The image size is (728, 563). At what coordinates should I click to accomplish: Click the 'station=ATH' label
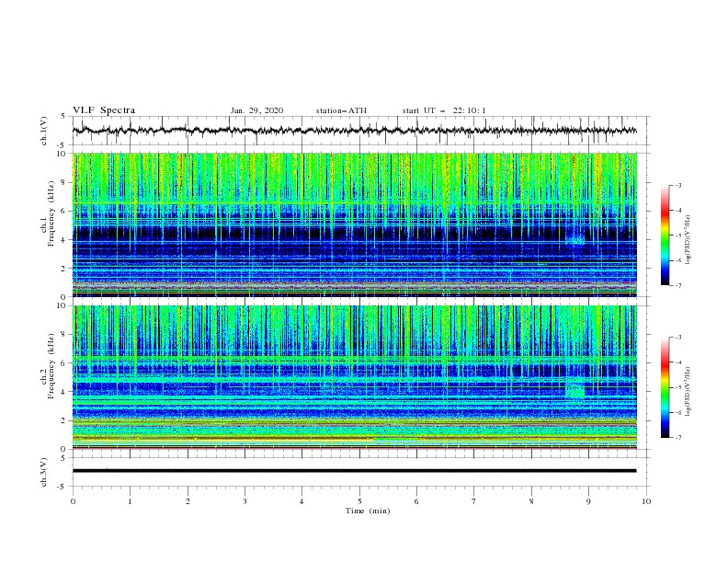pos(341,110)
